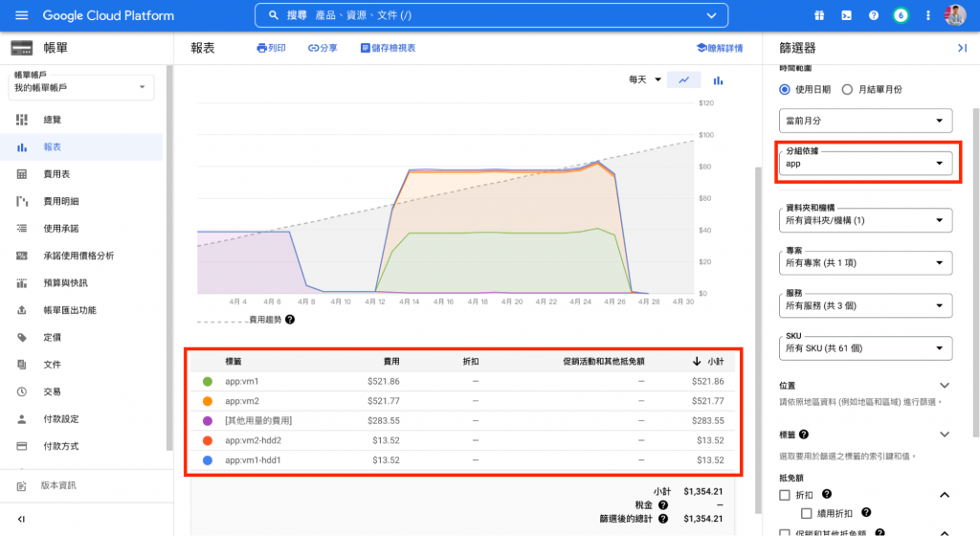Click the green app:vm1 color dot
The width and height of the screenshot is (980, 536).
click(x=208, y=381)
